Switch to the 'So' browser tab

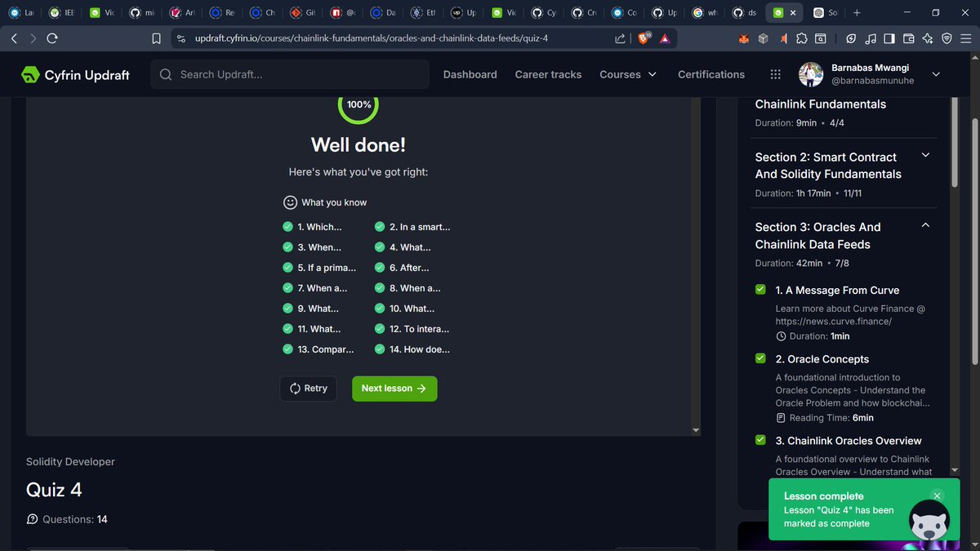pyautogui.click(x=826, y=13)
